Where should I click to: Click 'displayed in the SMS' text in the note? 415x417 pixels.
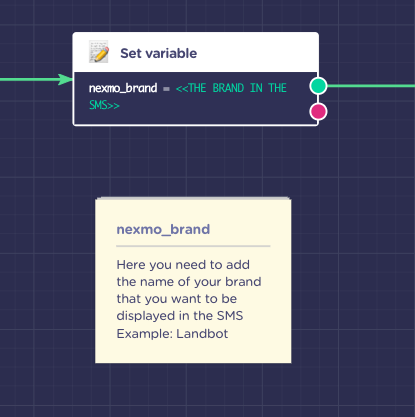(180, 316)
